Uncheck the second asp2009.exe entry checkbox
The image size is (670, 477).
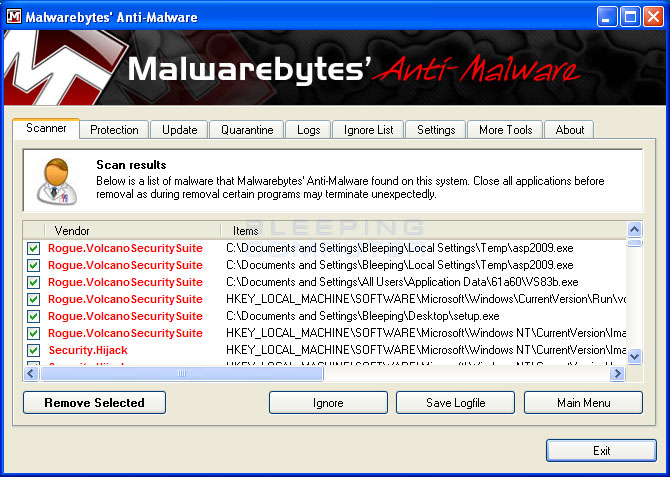click(33, 265)
